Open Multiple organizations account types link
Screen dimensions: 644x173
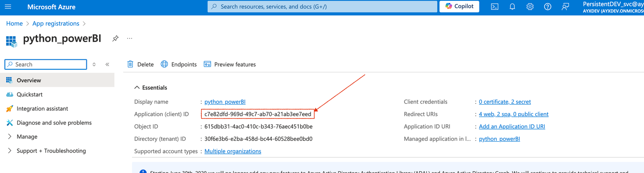tap(233, 151)
